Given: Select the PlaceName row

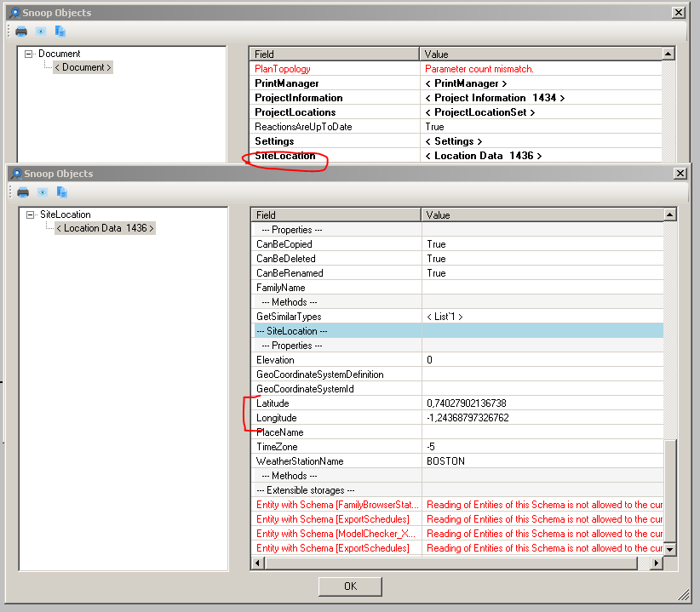Looking at the screenshot, I should coord(457,432).
